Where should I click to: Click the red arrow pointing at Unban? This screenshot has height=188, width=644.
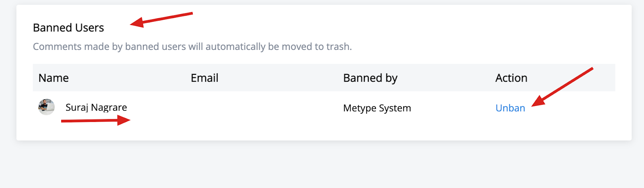[x=562, y=87]
